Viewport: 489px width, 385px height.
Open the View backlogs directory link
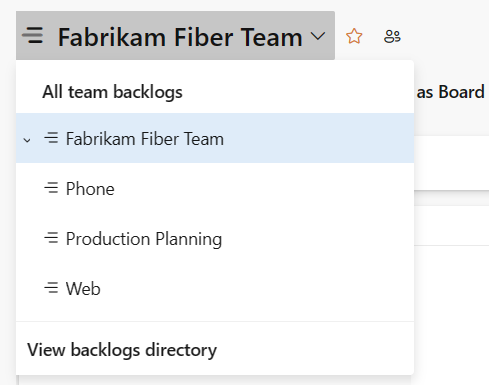tap(122, 350)
